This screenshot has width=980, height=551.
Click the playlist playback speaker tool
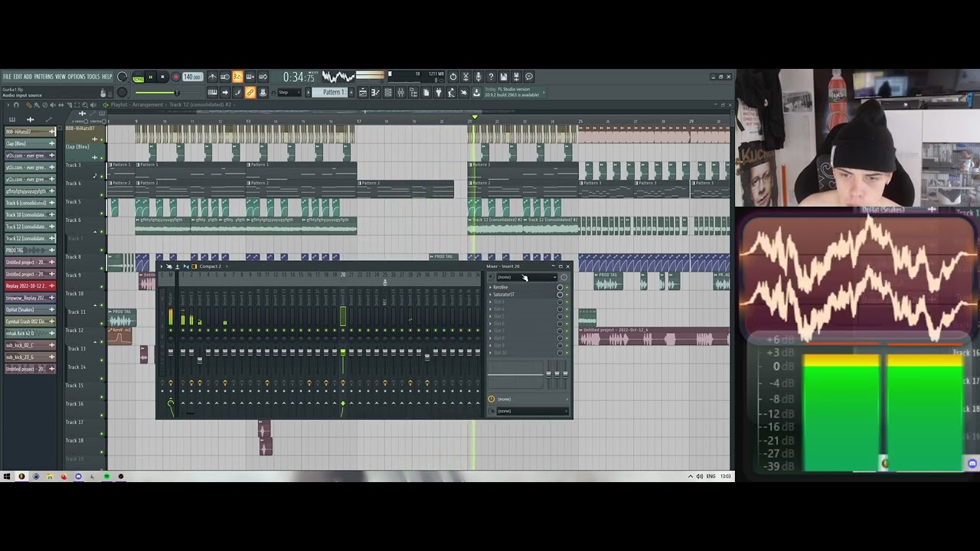point(93,105)
